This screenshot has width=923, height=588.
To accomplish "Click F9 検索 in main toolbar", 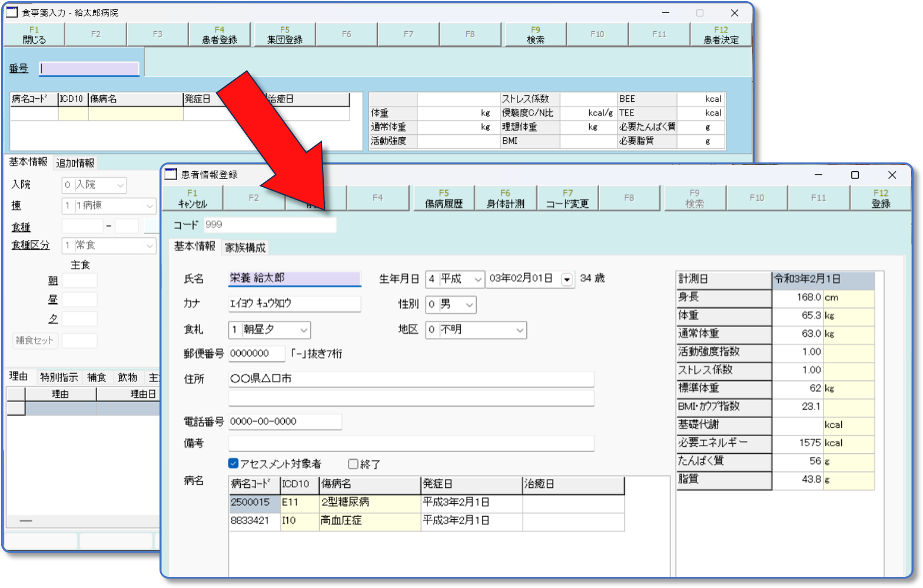I will click(x=535, y=35).
